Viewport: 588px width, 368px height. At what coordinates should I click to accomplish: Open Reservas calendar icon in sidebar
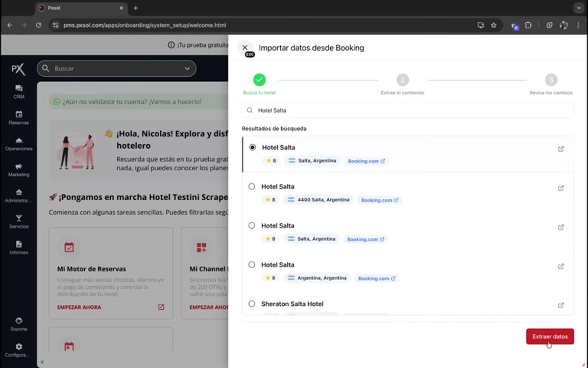click(x=19, y=118)
